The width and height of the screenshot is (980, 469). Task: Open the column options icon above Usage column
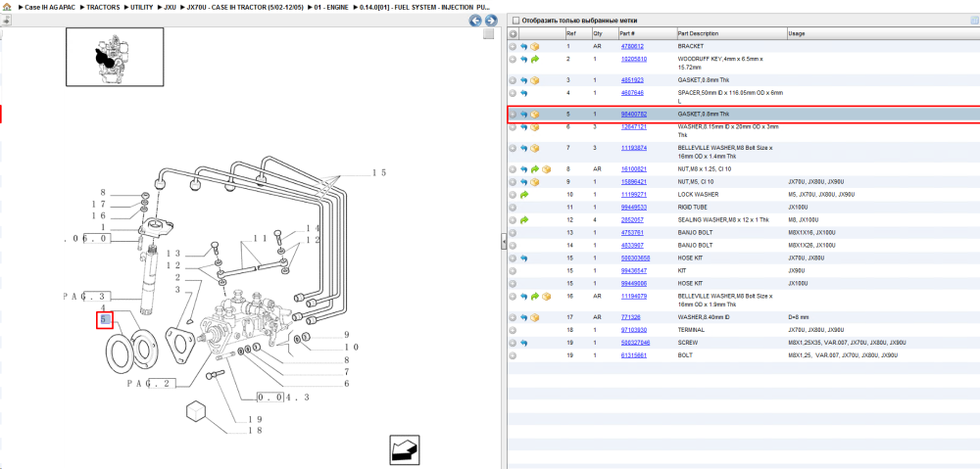click(975, 20)
